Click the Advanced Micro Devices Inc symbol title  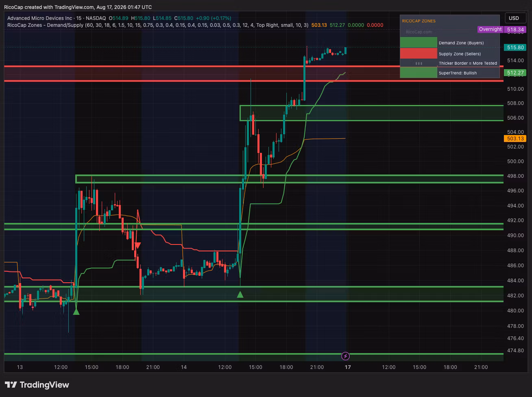[39, 18]
